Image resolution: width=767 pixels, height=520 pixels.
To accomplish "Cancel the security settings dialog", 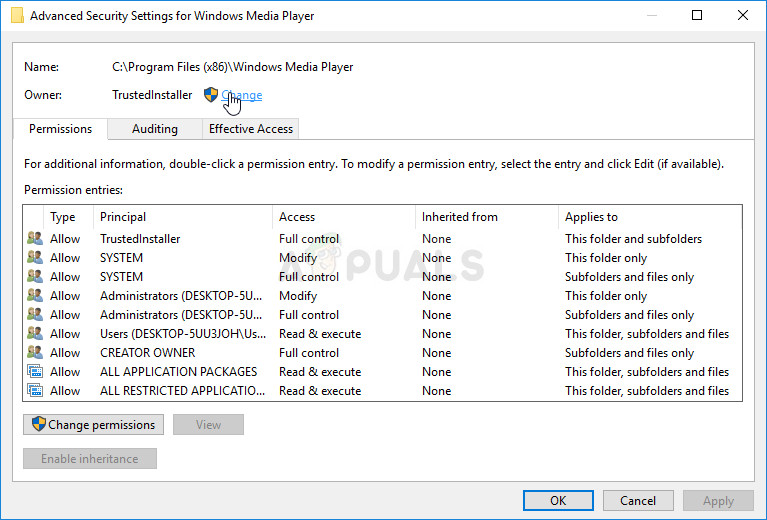I will click(638, 501).
